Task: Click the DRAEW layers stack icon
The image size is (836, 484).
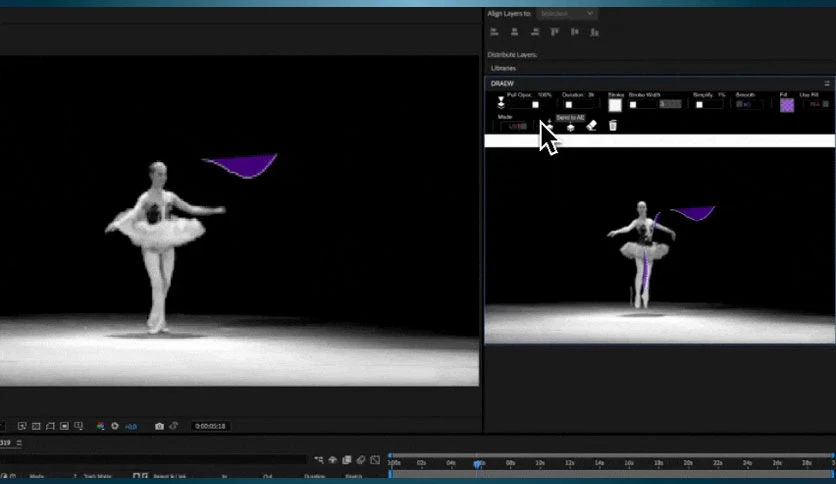Action: 501,102
